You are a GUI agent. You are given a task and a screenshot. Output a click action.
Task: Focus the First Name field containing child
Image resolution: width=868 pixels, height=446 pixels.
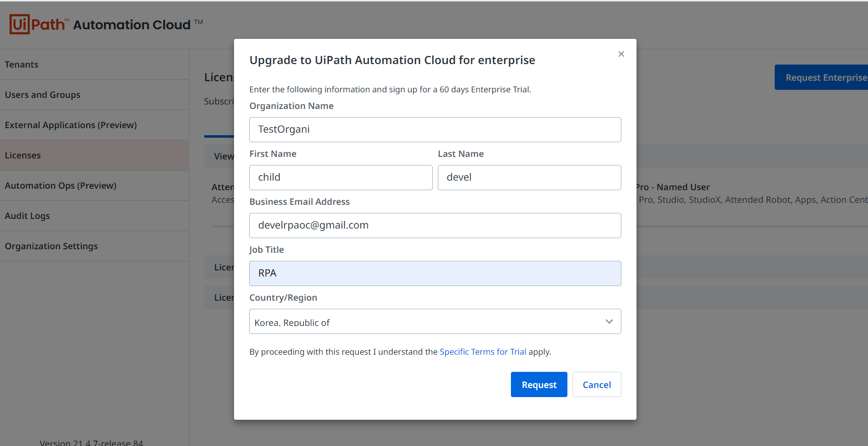coord(341,178)
